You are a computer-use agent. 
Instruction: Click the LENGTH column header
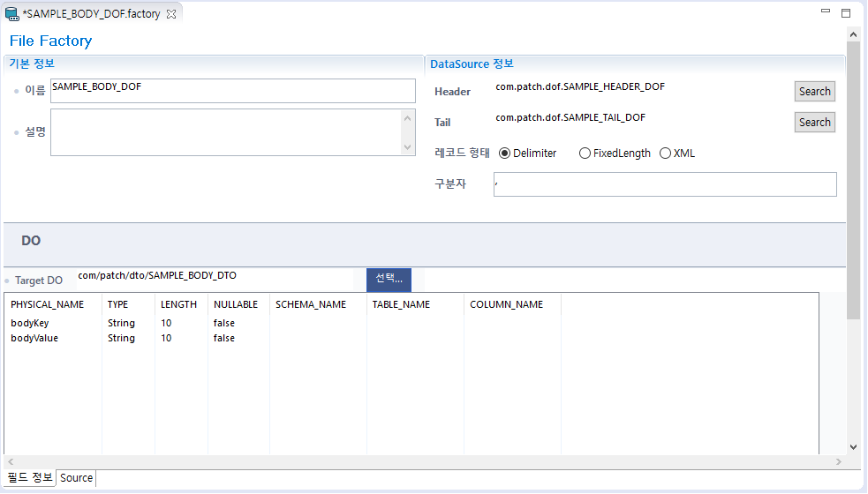click(182, 304)
